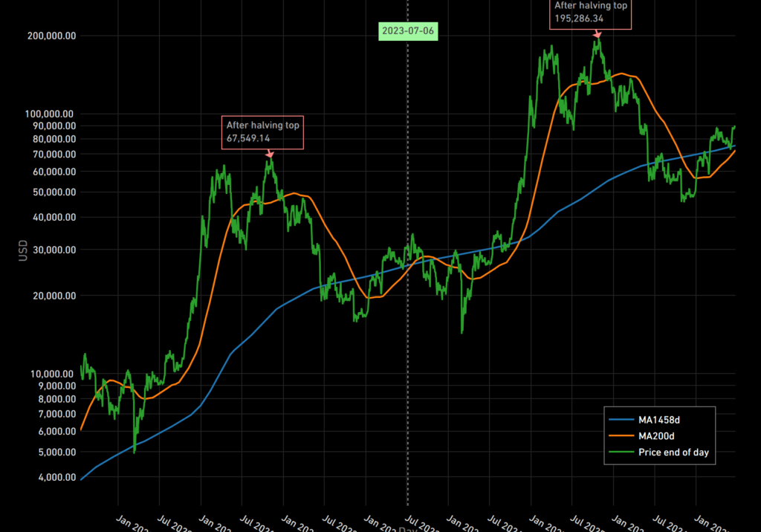Click the 50,000.00 y-axis tick label
This screenshot has height=532, width=761.
pyautogui.click(x=49, y=192)
